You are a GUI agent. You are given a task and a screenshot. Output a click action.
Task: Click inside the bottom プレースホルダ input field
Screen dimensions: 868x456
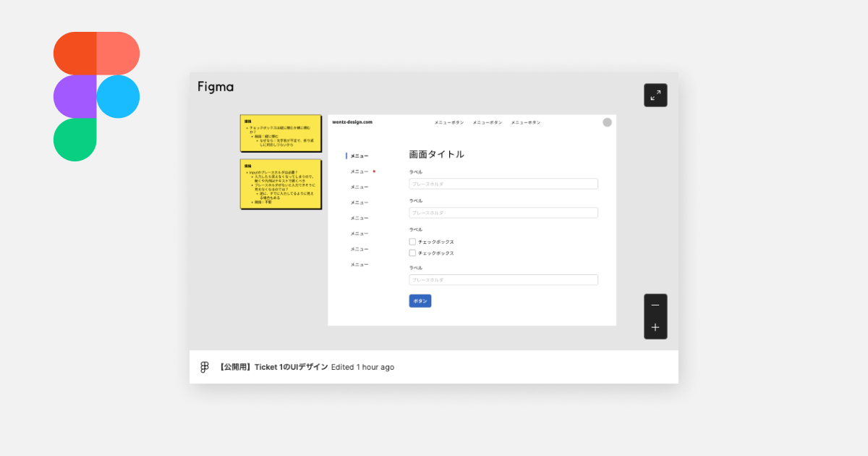pyautogui.click(x=503, y=279)
